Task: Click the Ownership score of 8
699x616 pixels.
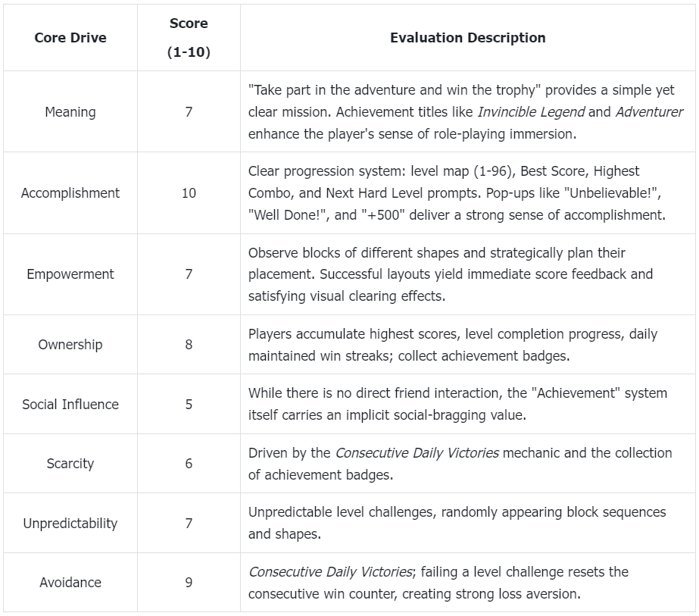Action: (189, 345)
